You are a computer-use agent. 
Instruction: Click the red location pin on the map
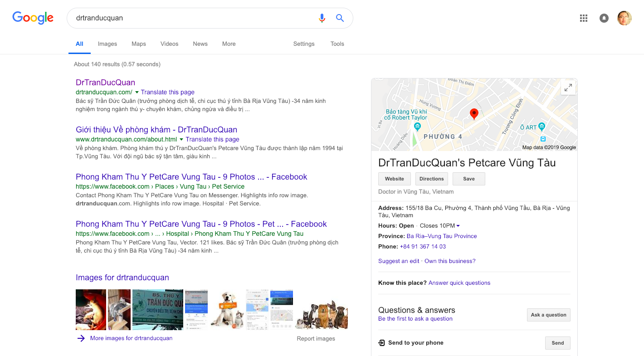[474, 114]
